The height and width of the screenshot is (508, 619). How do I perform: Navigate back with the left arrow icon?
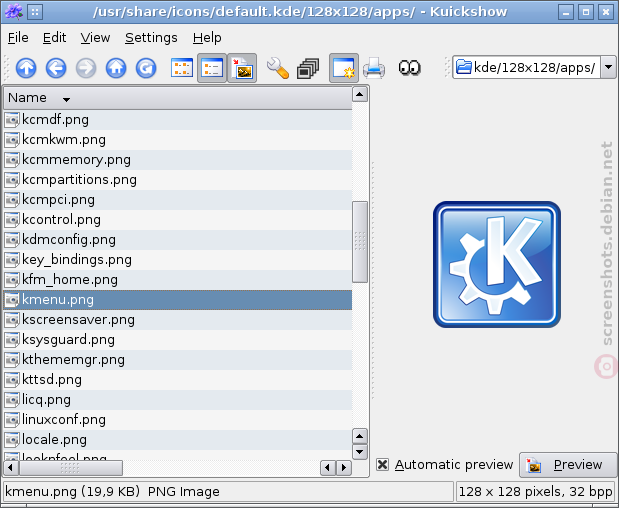[56, 68]
